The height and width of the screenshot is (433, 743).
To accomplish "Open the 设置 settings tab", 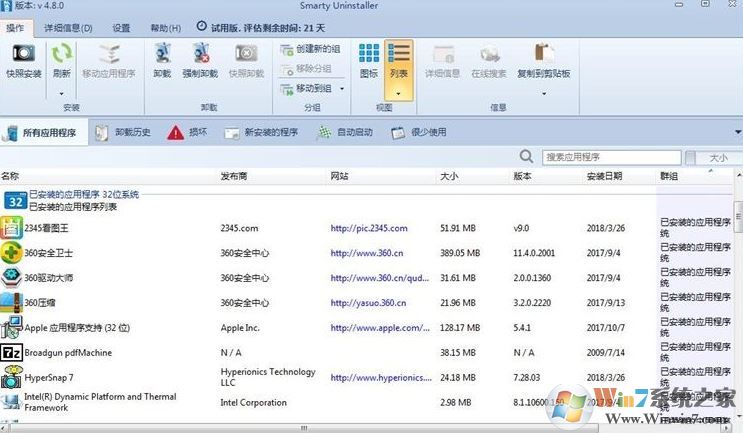I will click(x=121, y=28).
